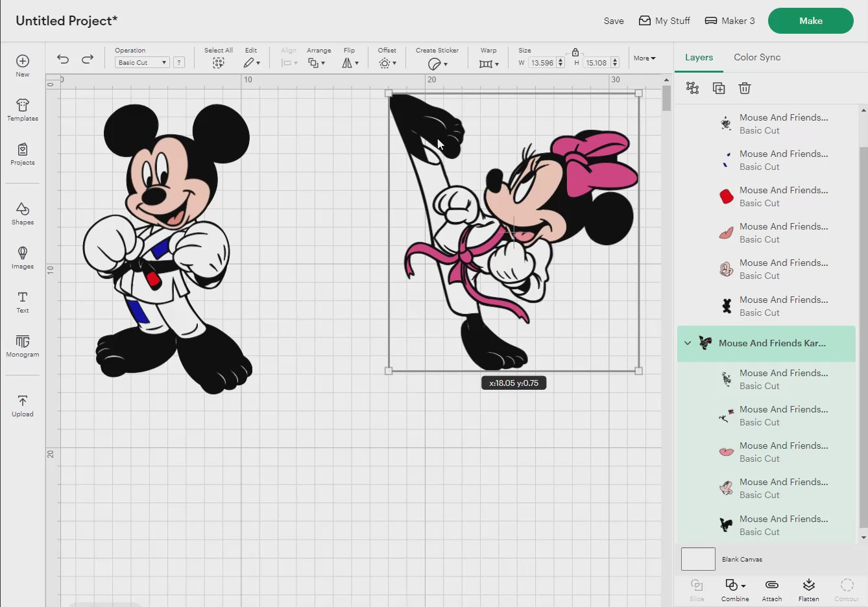Open the More toolbar menu
This screenshot has height=607, width=868.
click(x=644, y=58)
